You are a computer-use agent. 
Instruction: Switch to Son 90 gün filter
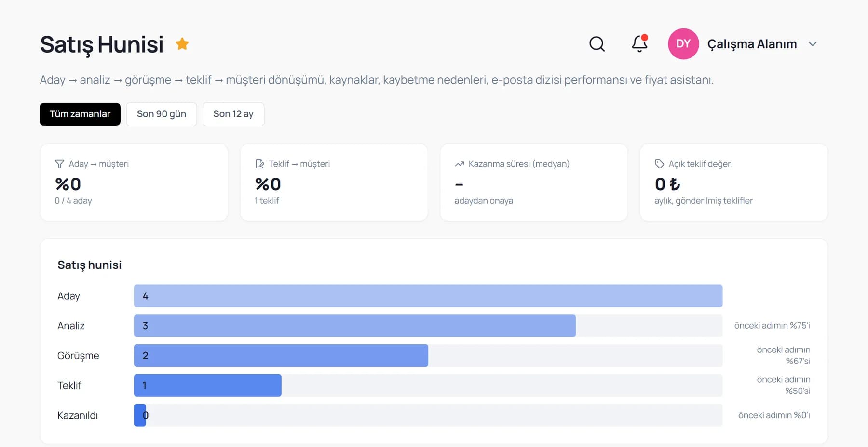click(x=162, y=114)
